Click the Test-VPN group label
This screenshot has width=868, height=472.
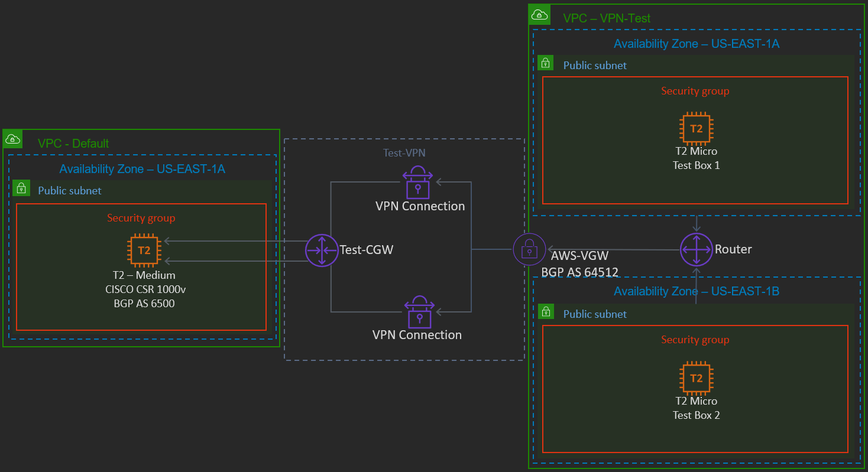404,153
